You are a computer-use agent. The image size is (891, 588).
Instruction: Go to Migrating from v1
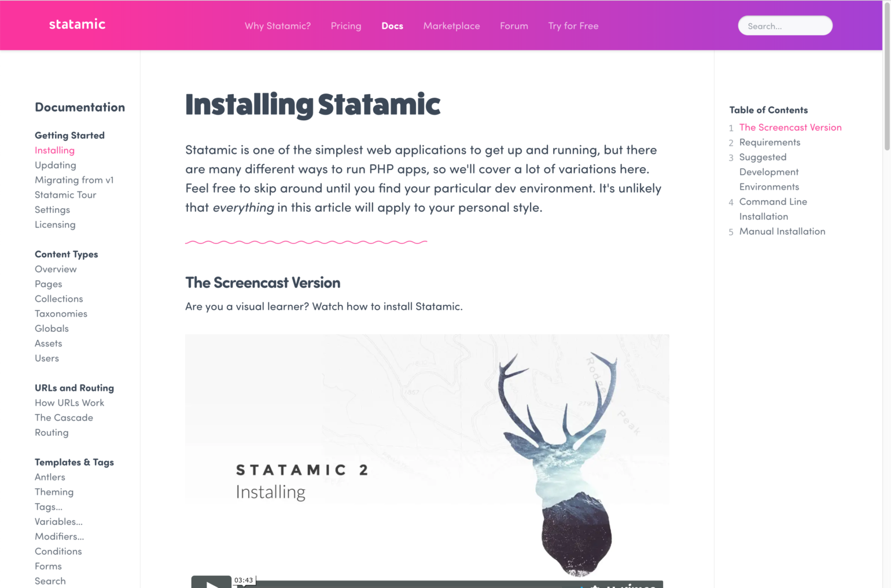pyautogui.click(x=74, y=180)
